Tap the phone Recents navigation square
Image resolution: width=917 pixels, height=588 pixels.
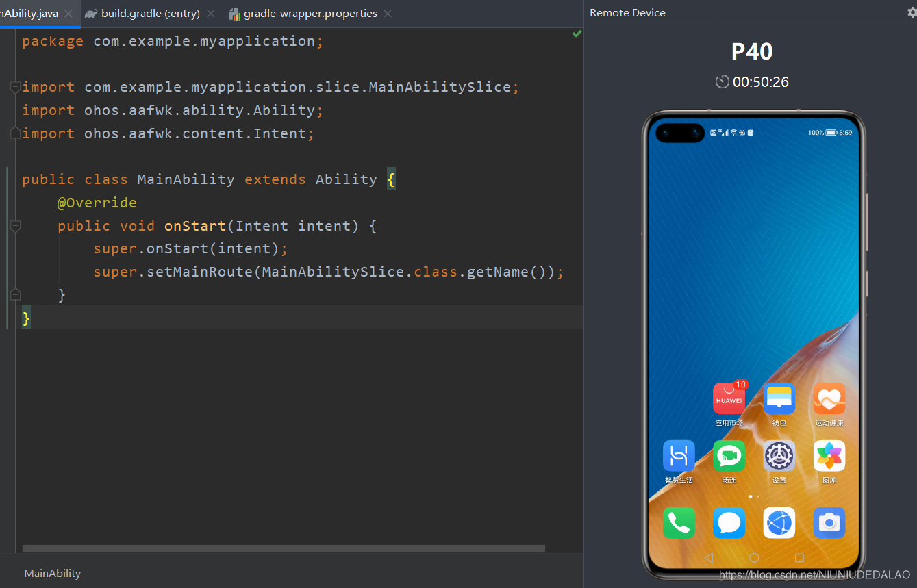pyautogui.click(x=799, y=558)
